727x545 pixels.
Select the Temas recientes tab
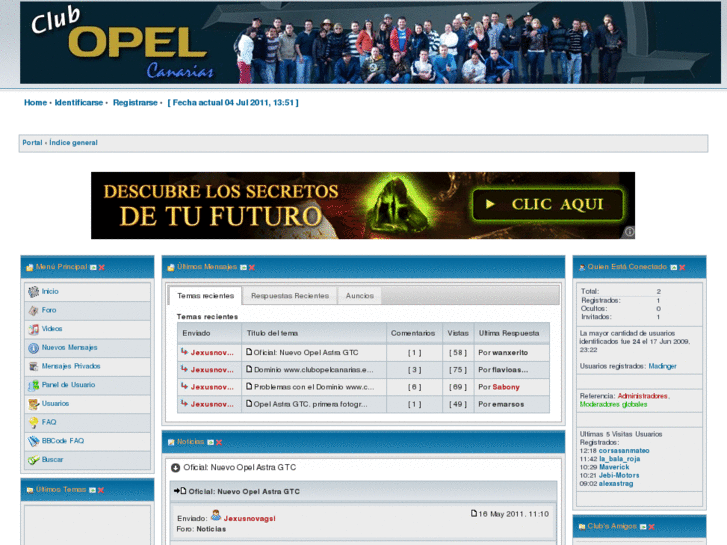tap(205, 296)
